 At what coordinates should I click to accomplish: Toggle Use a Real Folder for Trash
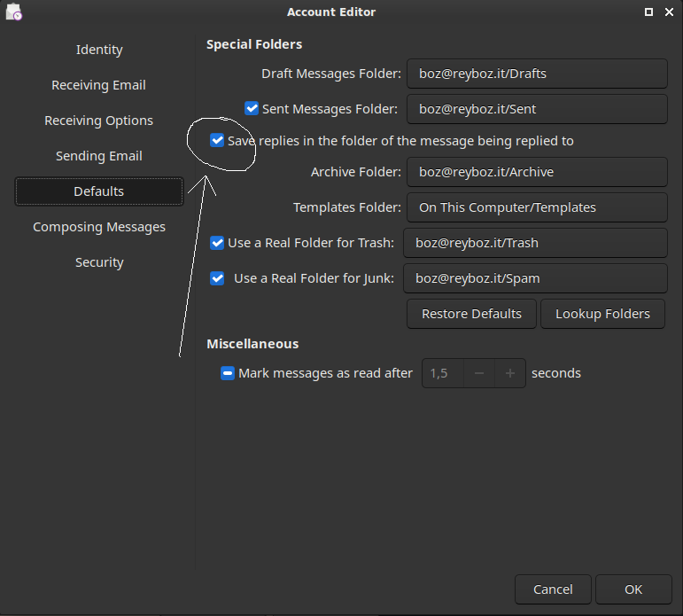point(217,242)
